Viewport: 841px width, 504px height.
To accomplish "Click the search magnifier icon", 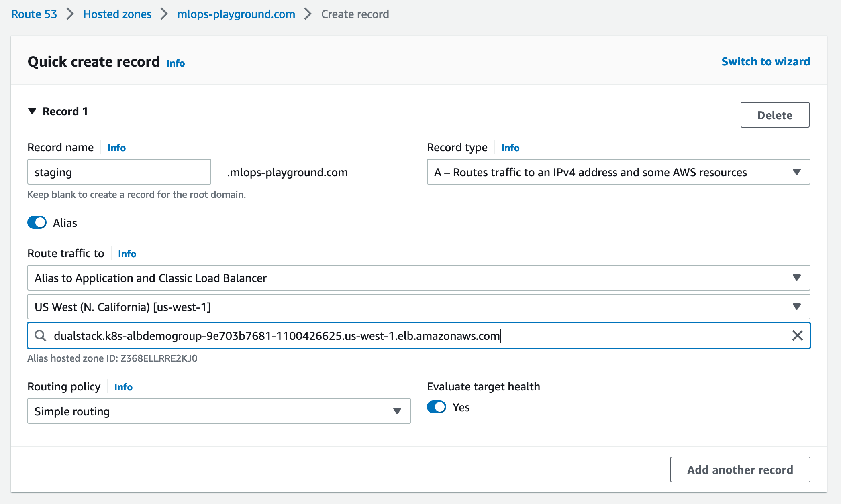I will click(40, 335).
